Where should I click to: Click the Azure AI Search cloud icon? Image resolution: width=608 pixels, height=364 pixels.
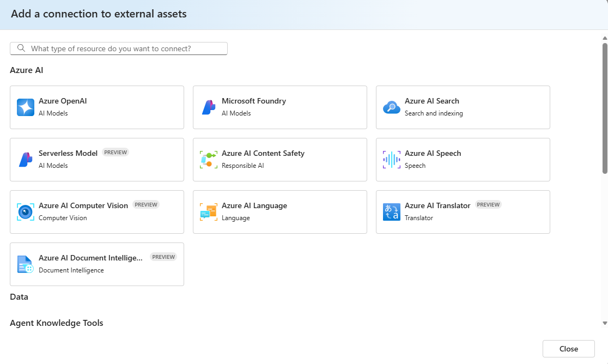pyautogui.click(x=392, y=107)
